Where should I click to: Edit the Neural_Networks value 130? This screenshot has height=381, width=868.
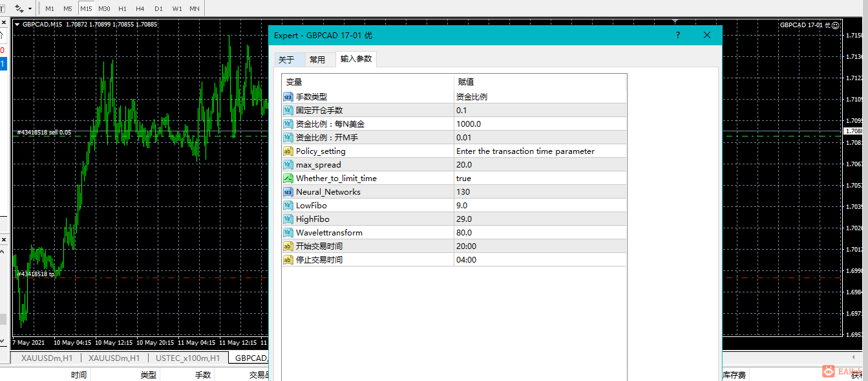point(540,192)
